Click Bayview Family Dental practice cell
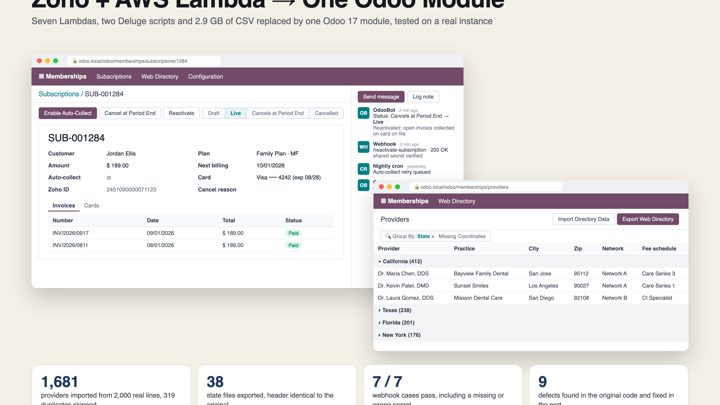This screenshot has width=720, height=405. (481, 273)
